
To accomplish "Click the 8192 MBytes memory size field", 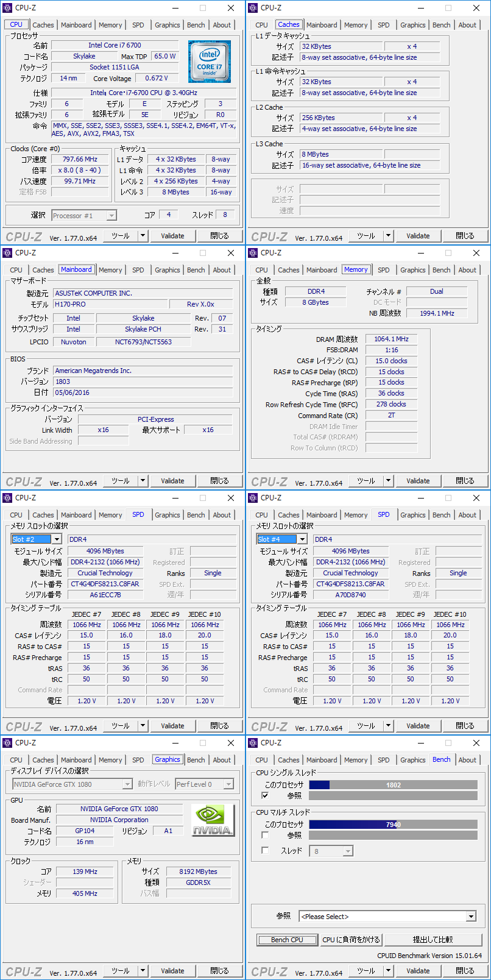I will click(x=198, y=872).
